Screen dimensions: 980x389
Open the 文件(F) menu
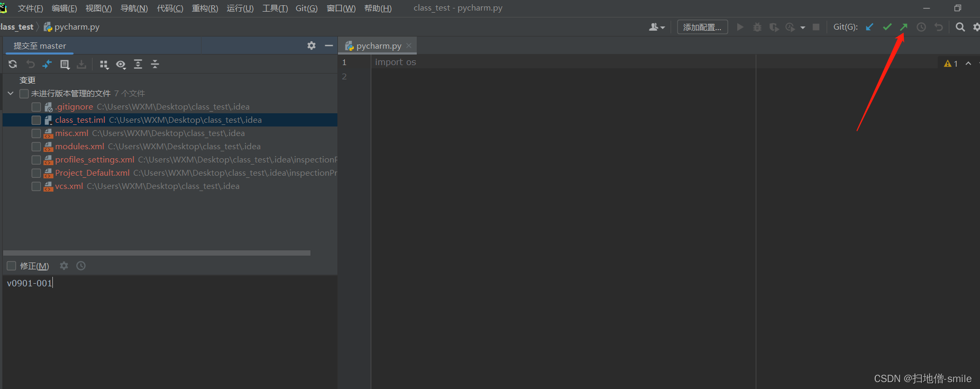click(x=30, y=8)
